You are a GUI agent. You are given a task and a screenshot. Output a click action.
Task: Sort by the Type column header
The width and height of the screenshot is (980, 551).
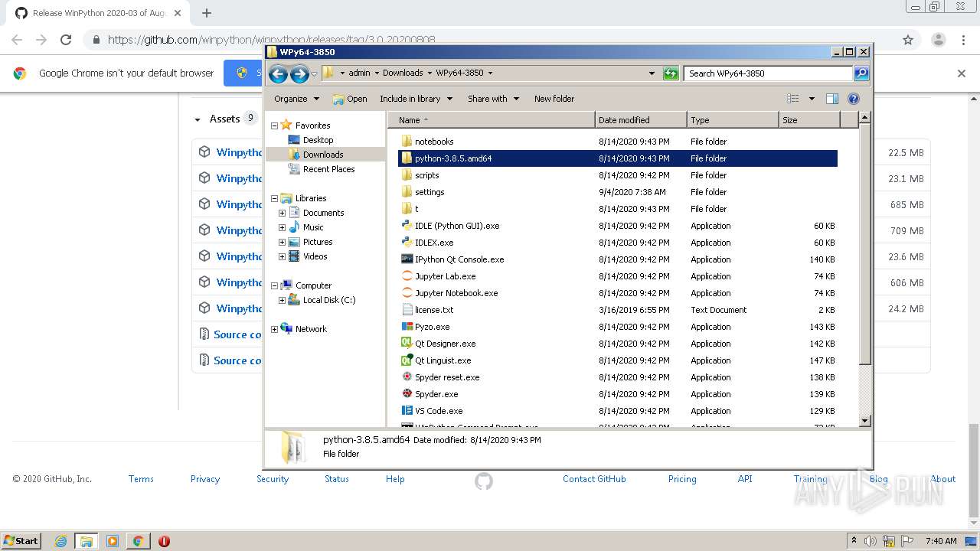click(733, 120)
